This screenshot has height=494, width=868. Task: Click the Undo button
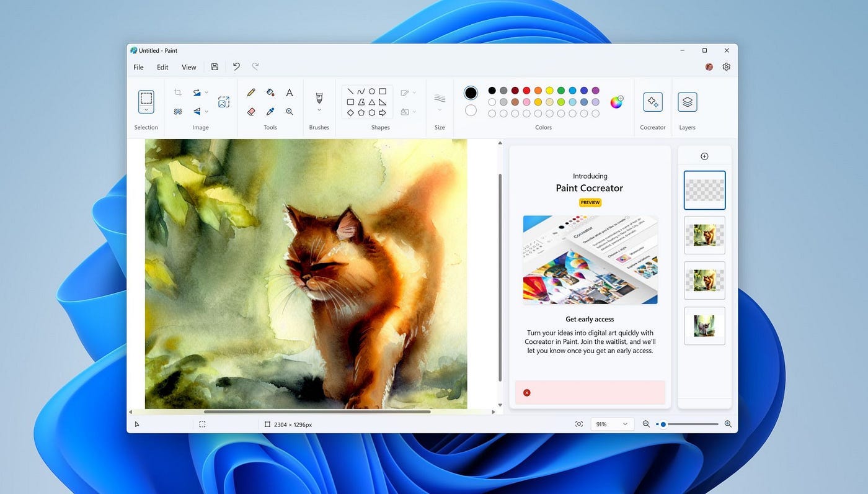[x=236, y=66]
